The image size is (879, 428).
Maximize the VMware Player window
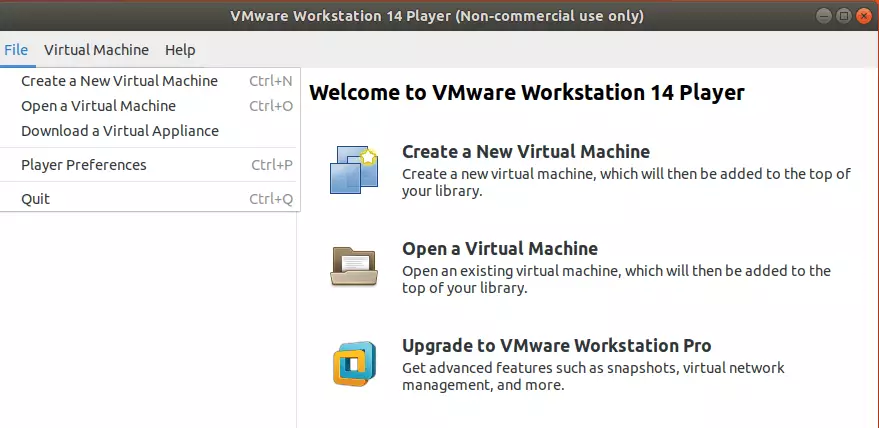[844, 16]
